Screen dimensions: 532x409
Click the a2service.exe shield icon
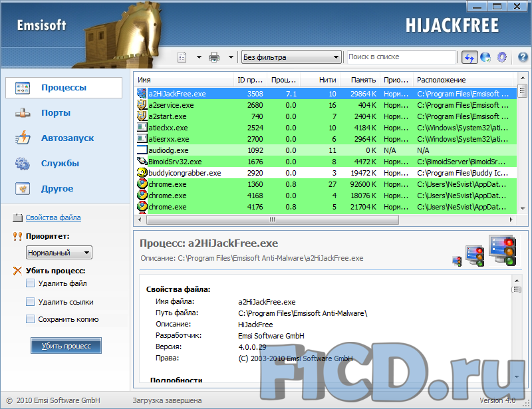coord(142,105)
